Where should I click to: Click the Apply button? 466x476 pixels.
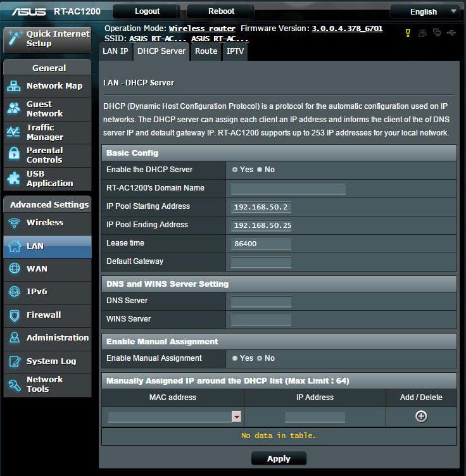point(279,458)
